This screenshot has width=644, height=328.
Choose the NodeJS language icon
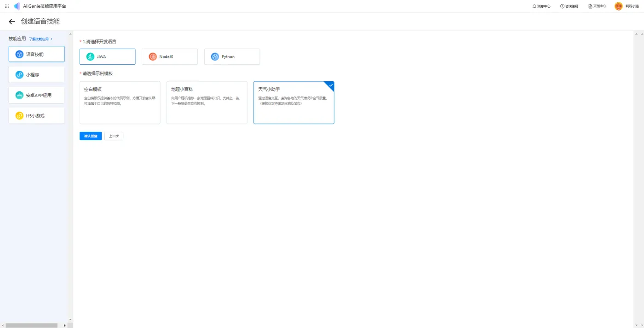153,57
